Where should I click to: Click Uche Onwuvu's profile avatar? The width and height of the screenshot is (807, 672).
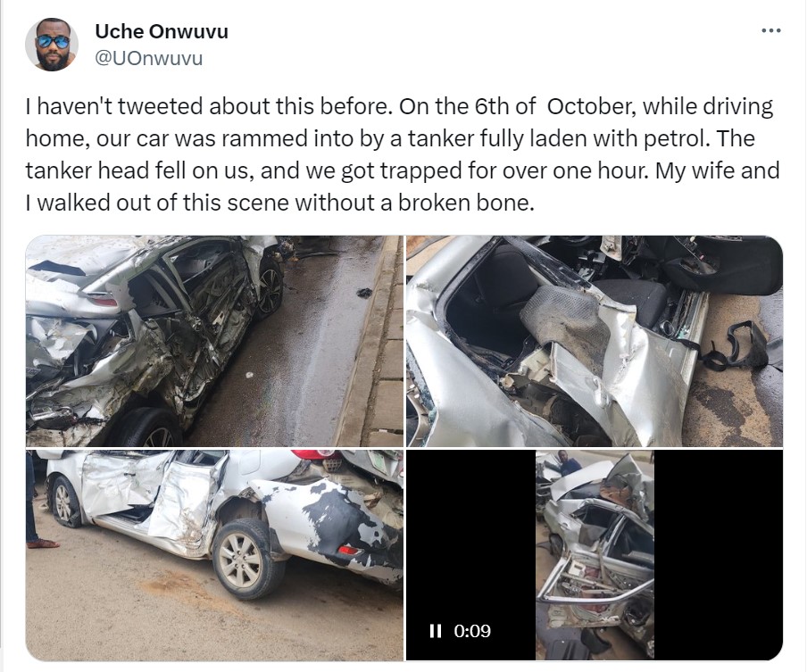(x=52, y=45)
